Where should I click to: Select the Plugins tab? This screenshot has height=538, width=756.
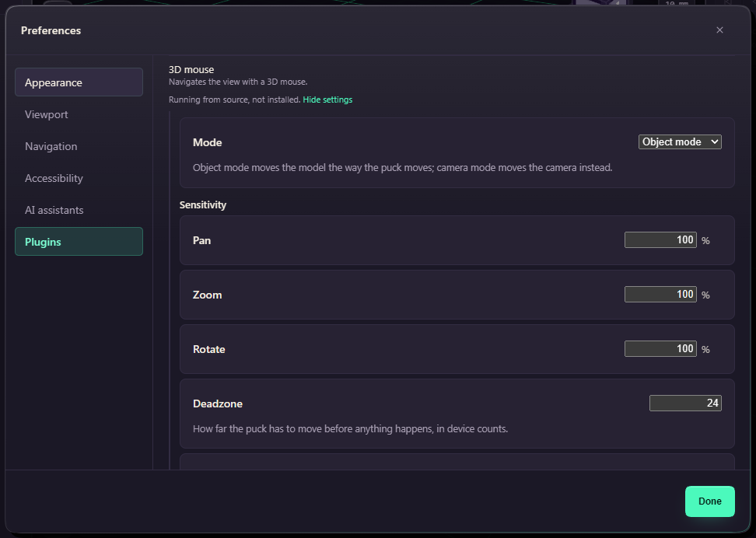79,242
